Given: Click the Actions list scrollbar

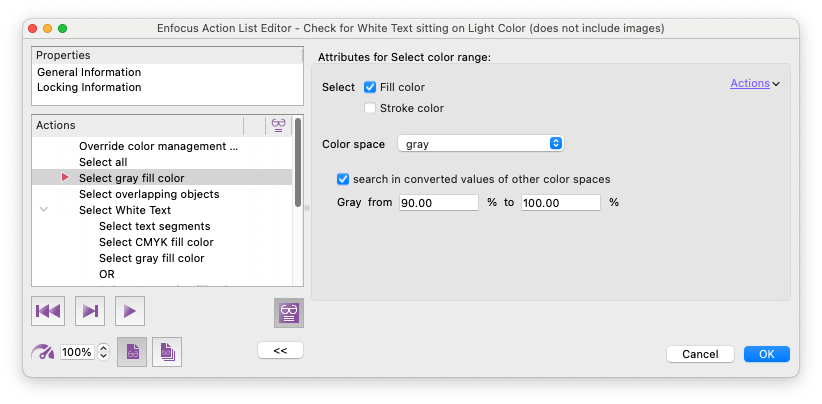Looking at the screenshot, I should point(298,162).
